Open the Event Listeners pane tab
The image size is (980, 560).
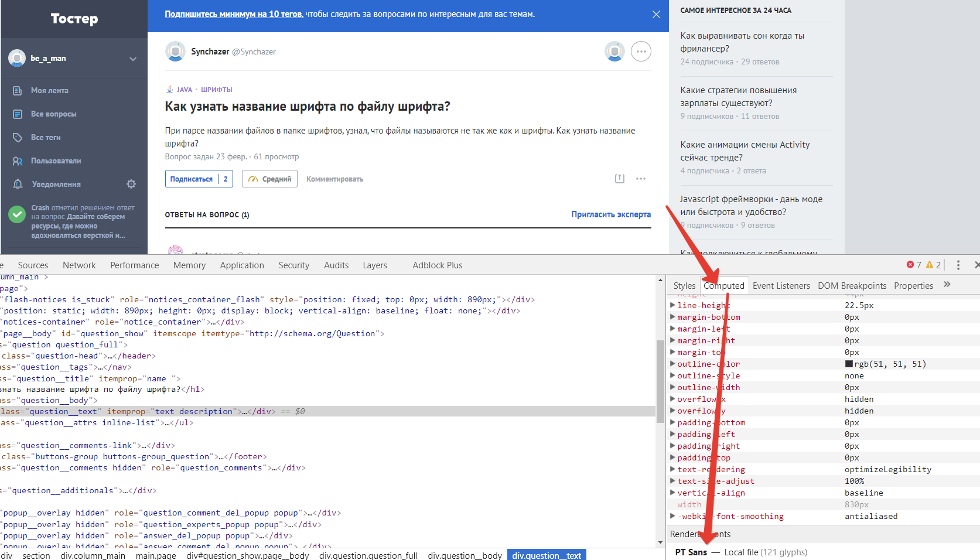[781, 286]
